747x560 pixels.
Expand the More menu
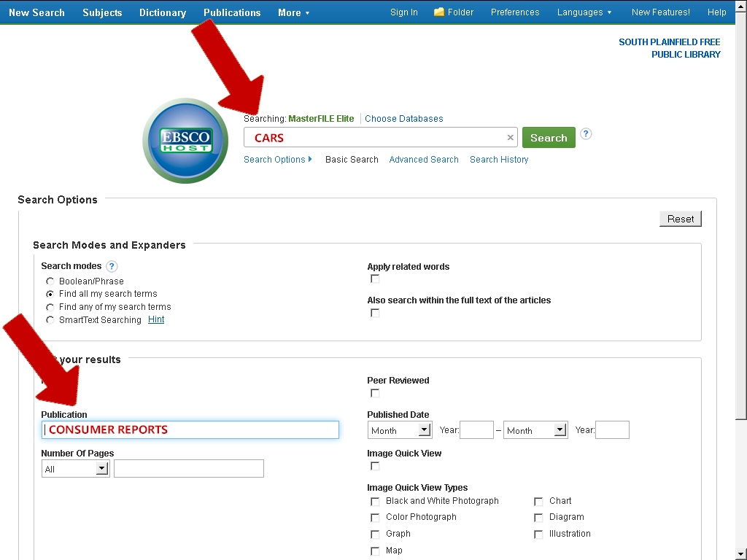pyautogui.click(x=293, y=13)
